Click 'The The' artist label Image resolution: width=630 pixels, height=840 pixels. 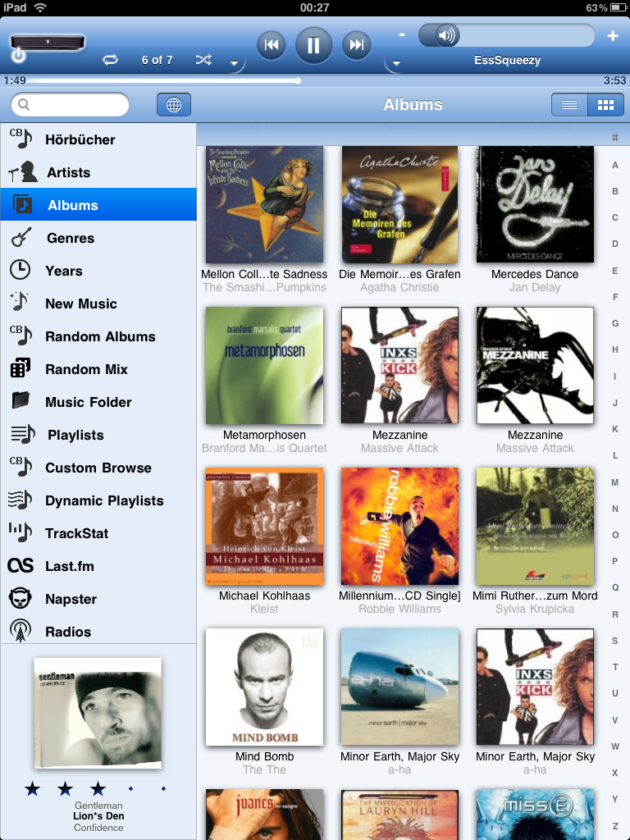pyautogui.click(x=264, y=769)
